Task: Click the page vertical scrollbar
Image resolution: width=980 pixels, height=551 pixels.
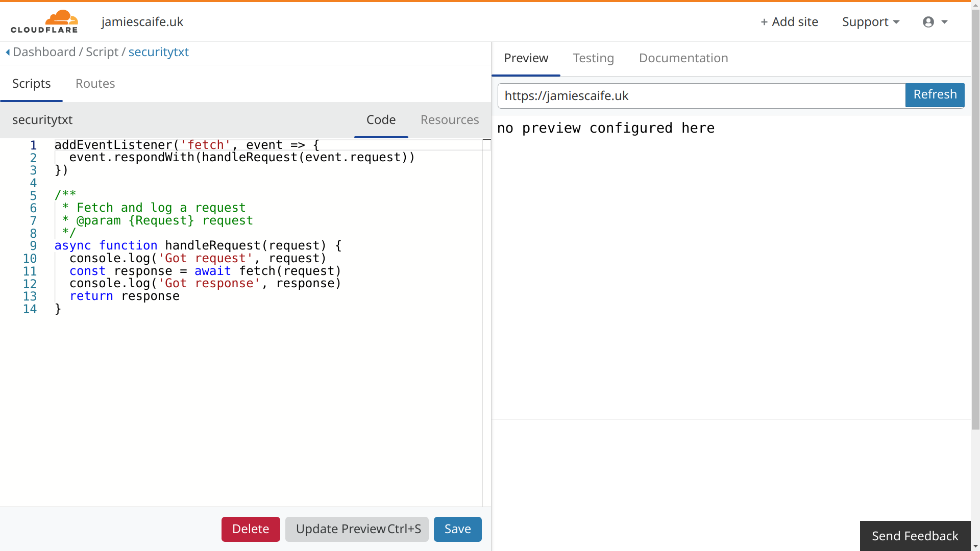Action: [975, 219]
